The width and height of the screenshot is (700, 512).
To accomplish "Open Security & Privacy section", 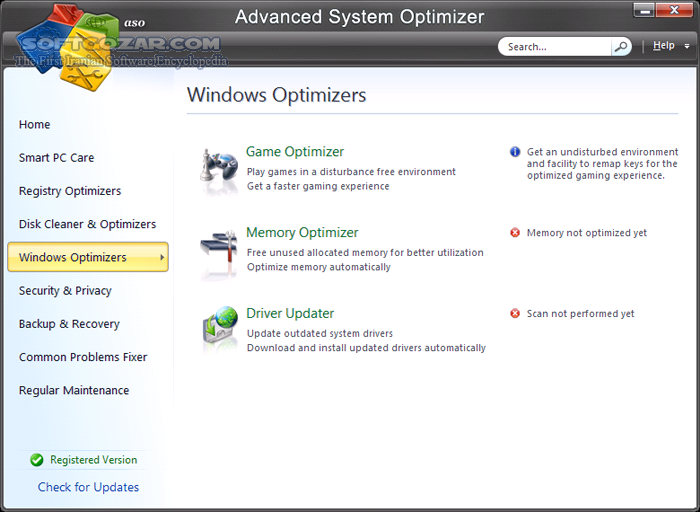I will point(65,291).
